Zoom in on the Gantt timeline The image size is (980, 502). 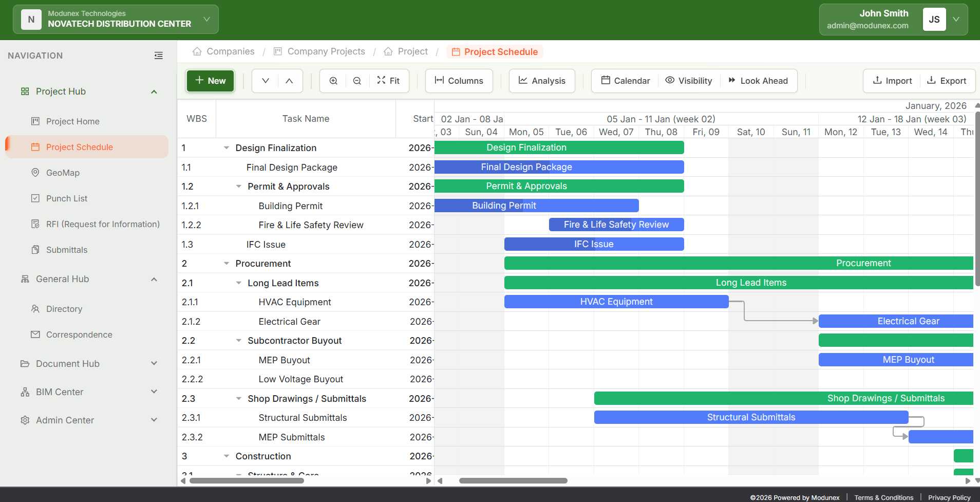[333, 81]
